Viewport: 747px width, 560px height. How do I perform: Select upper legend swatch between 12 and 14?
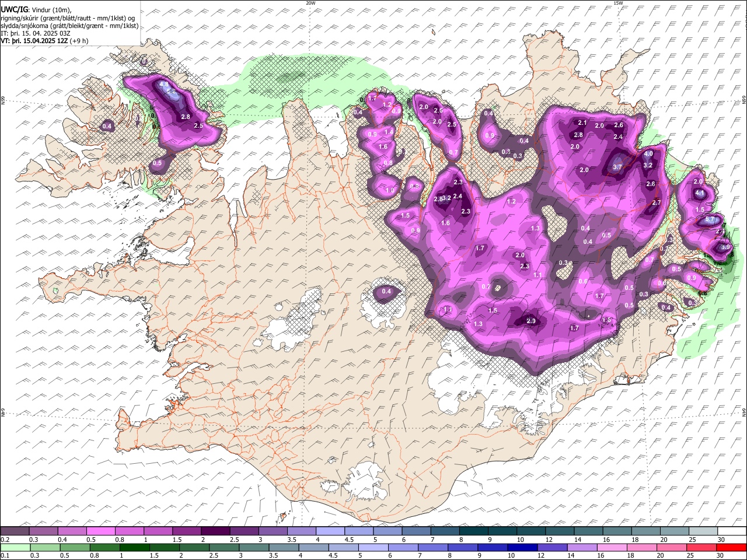(560, 531)
